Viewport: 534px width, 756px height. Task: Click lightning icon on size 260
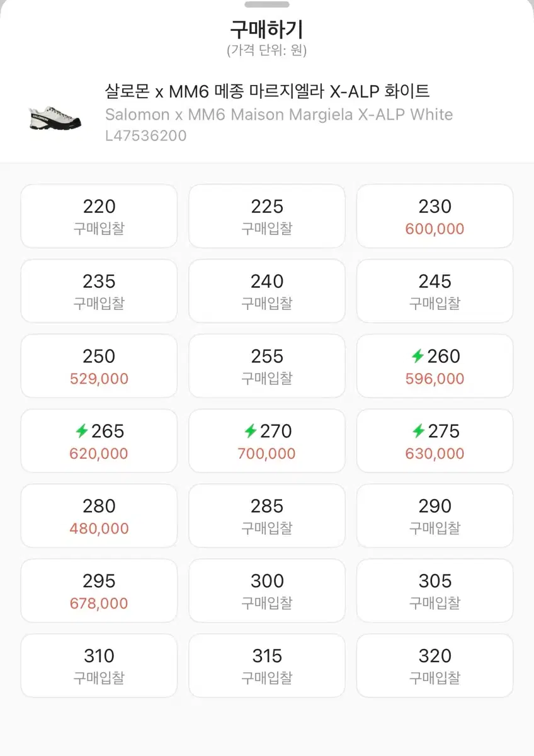[x=418, y=357]
